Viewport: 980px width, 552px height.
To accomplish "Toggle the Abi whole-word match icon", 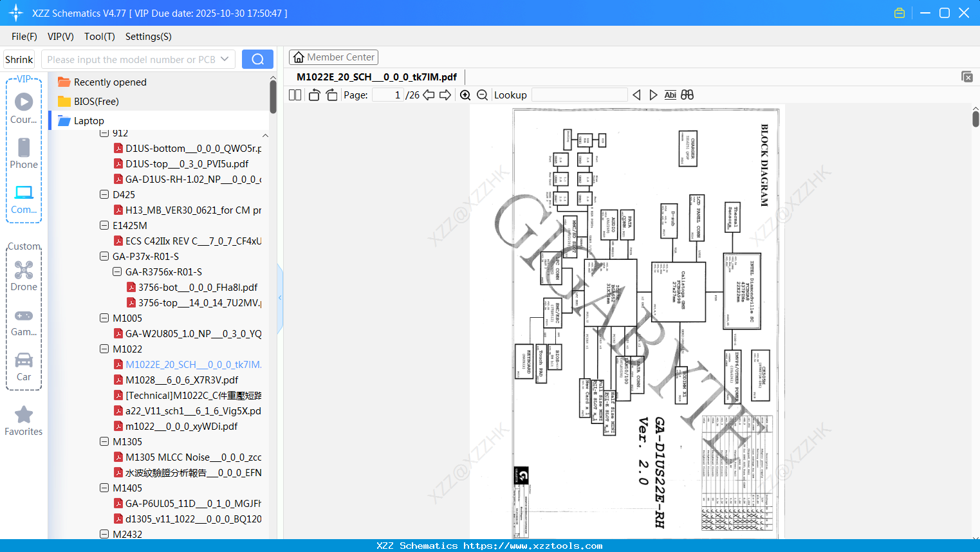I will pyautogui.click(x=670, y=95).
